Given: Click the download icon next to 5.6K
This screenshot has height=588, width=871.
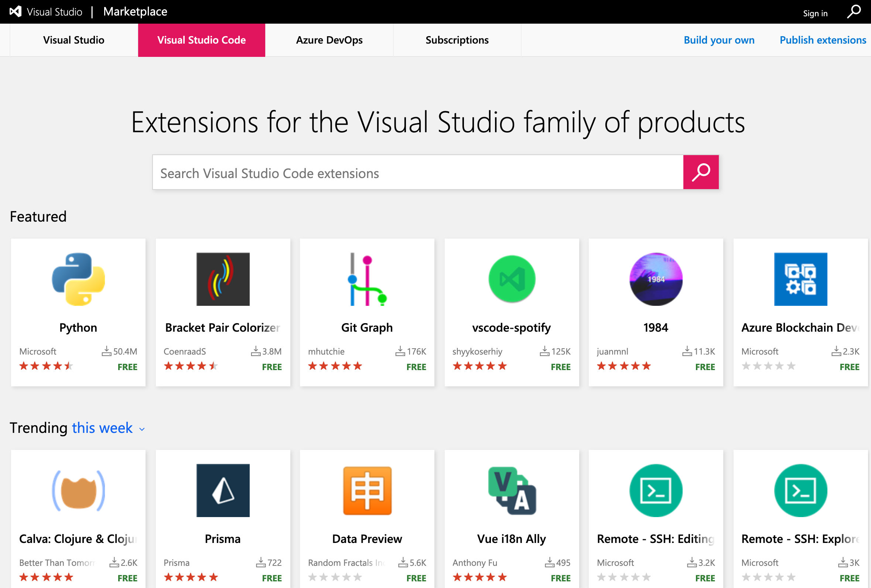Looking at the screenshot, I should click(x=403, y=563).
